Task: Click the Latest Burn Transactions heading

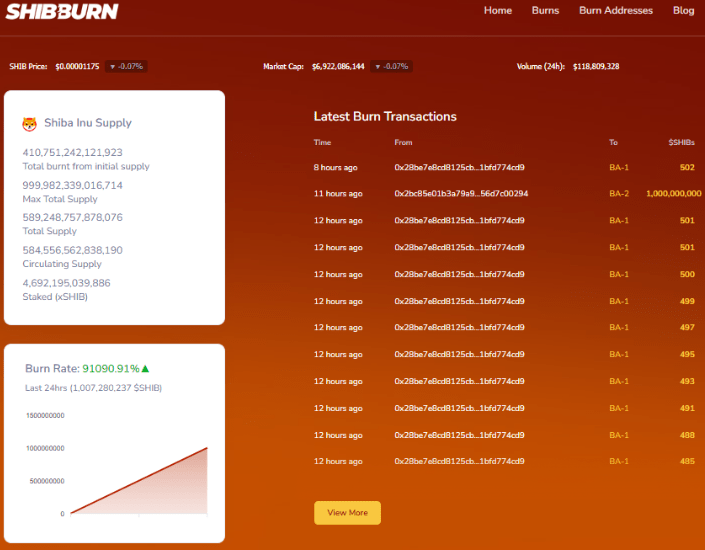Action: point(385,117)
